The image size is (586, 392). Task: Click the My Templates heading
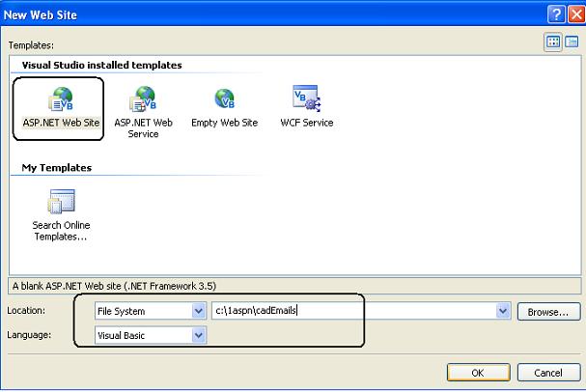[x=57, y=168]
